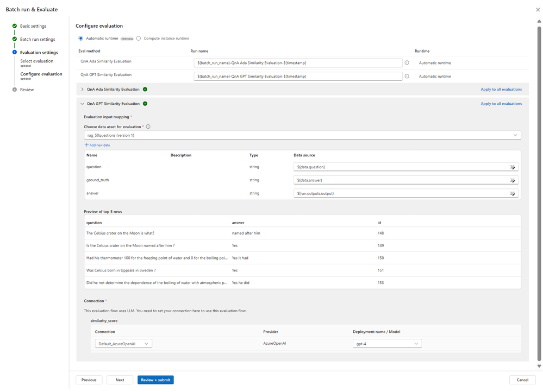Collapse QnA GPT Similarity Evaluation section
Viewport: 543px width, 392px height.
82,104
